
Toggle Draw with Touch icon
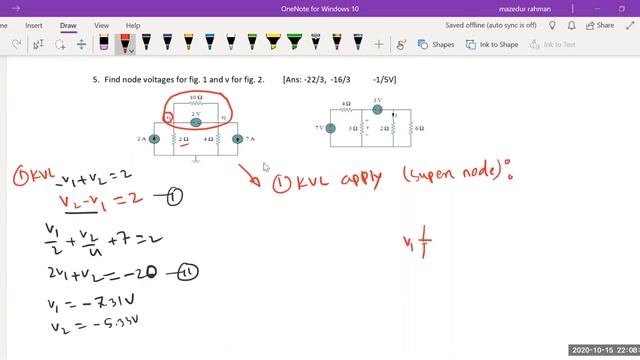(x=401, y=44)
